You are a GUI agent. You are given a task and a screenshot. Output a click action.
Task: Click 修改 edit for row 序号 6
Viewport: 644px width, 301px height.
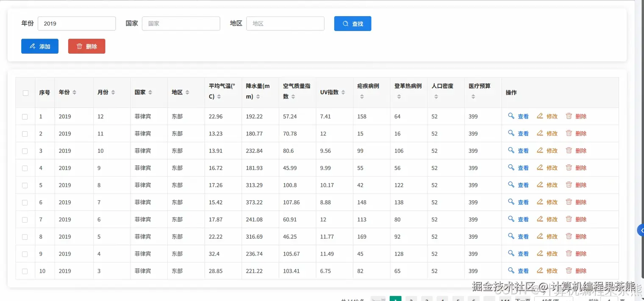click(x=547, y=202)
